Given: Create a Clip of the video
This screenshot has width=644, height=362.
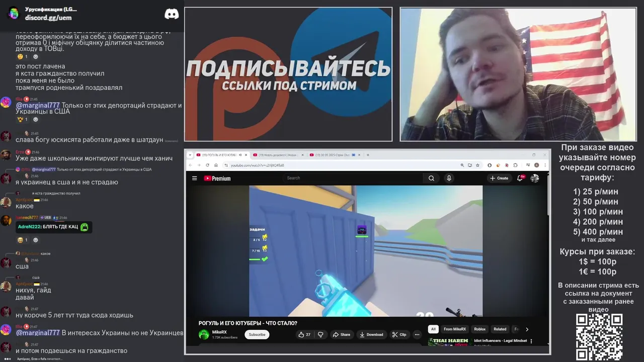Looking at the screenshot, I should pyautogui.click(x=399, y=334).
